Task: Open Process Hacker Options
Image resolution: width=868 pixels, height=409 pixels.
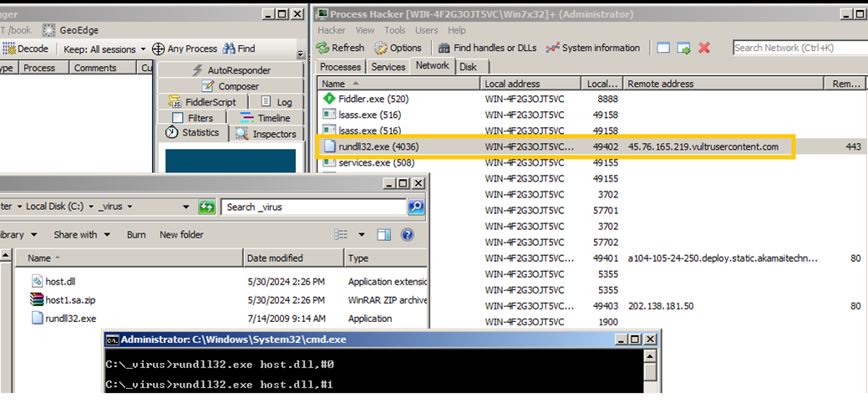Action: (x=381, y=49)
